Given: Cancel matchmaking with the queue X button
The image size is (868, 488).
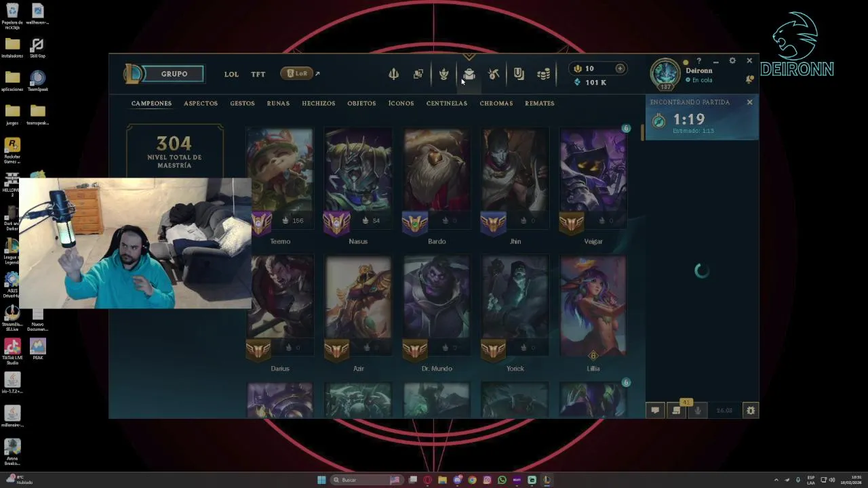Looking at the screenshot, I should click(x=749, y=102).
